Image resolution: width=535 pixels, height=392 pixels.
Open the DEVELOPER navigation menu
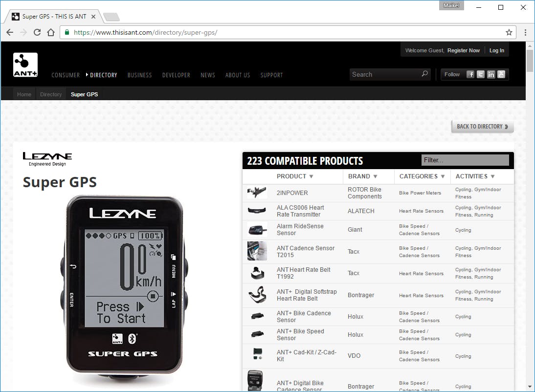coord(176,75)
